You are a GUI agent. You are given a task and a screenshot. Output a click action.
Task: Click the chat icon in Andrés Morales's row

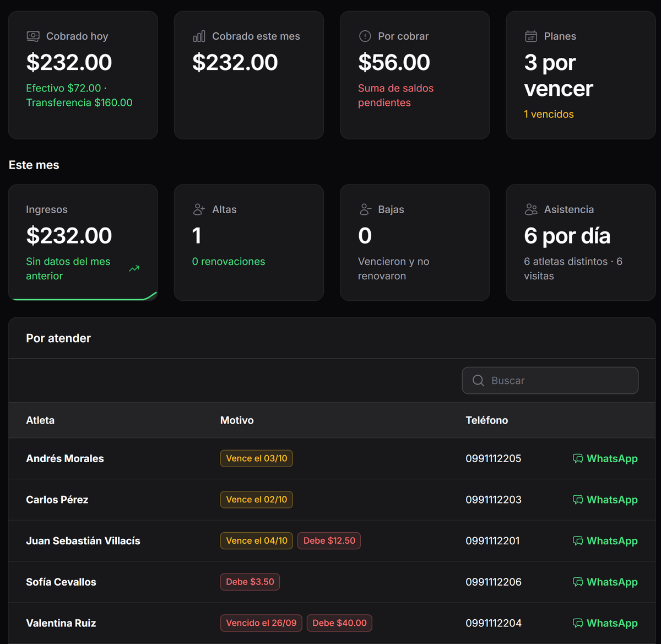pyautogui.click(x=578, y=459)
